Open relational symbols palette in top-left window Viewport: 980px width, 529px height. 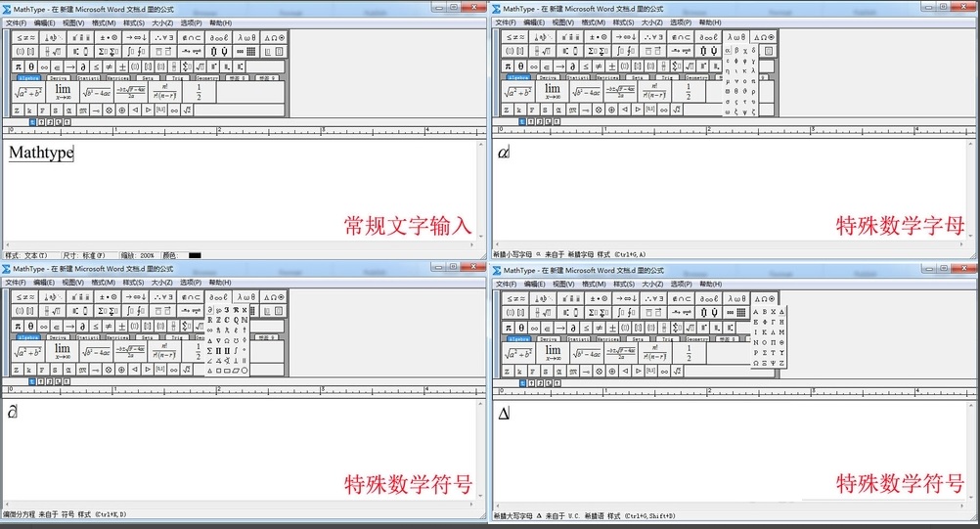pos(25,37)
